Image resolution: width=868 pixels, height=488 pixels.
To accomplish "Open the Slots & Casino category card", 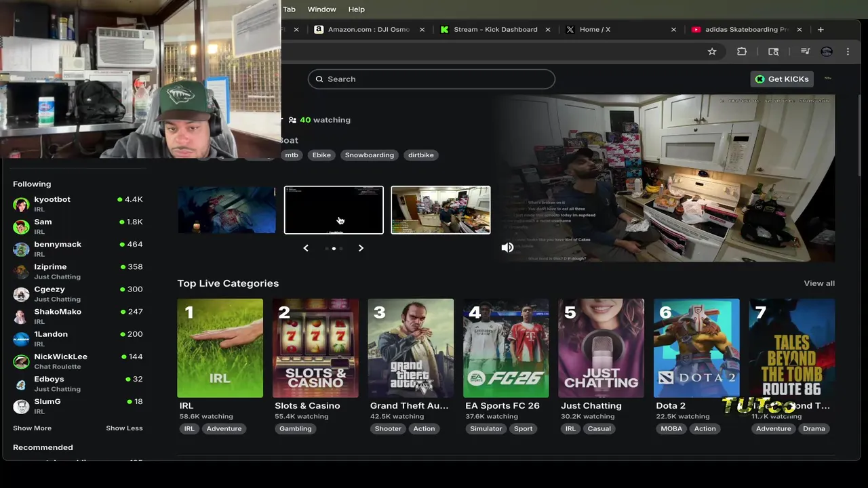I will tap(315, 348).
